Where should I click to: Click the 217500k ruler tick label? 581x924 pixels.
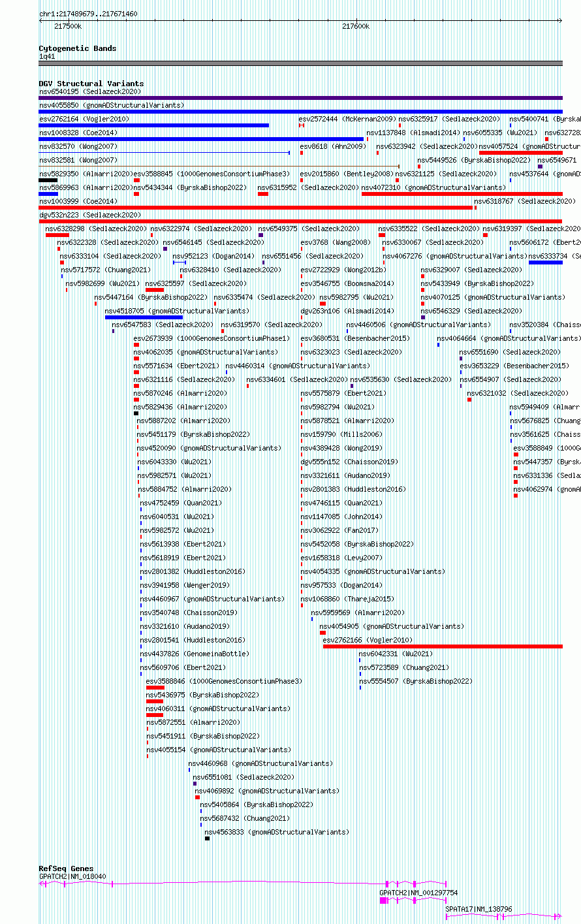[x=68, y=26]
